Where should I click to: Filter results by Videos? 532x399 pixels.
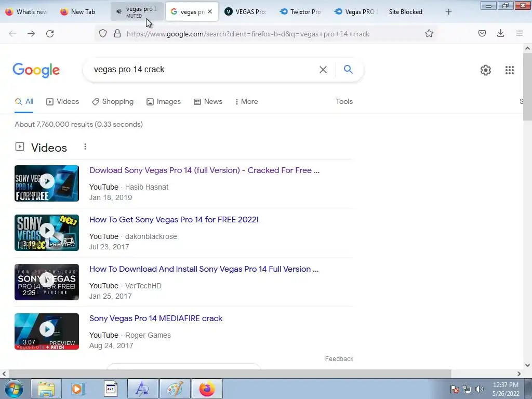[x=62, y=101]
